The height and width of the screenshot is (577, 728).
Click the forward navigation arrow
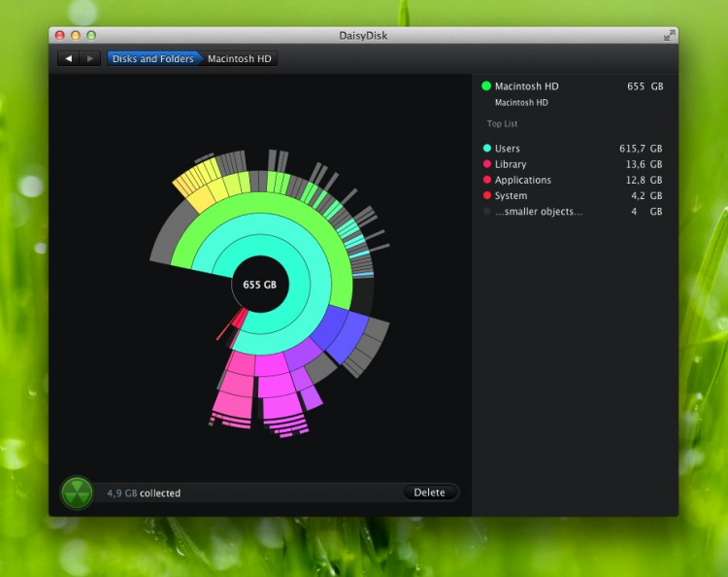tap(90, 58)
